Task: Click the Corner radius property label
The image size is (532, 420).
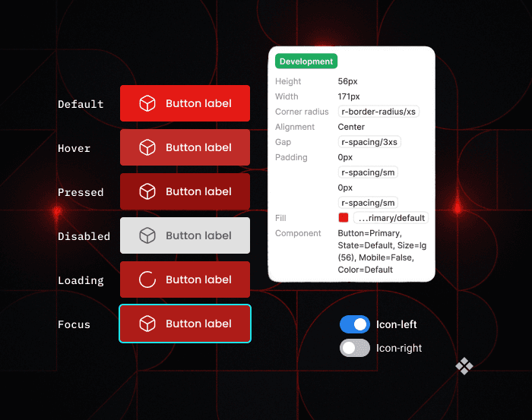Action: coord(302,112)
